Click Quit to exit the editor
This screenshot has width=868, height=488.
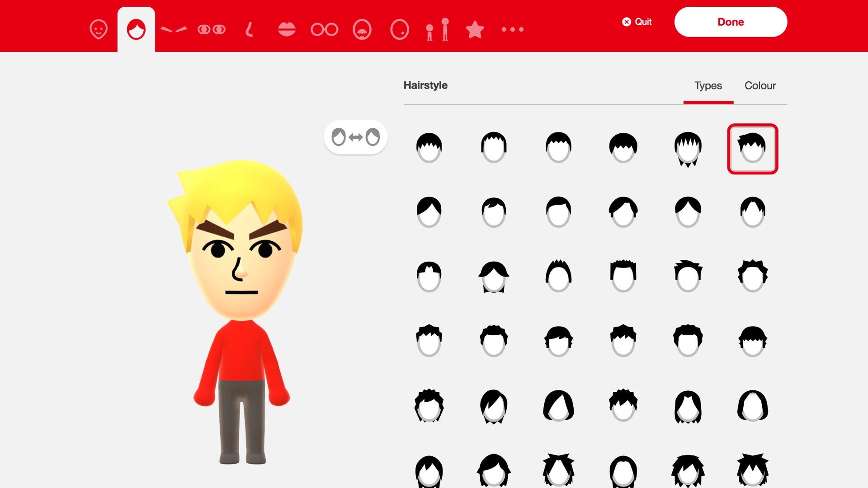pos(637,22)
